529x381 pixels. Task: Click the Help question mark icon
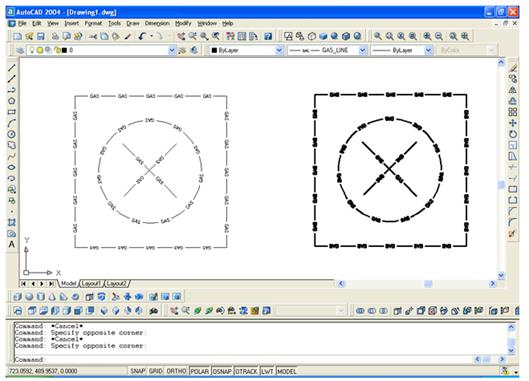click(268, 36)
